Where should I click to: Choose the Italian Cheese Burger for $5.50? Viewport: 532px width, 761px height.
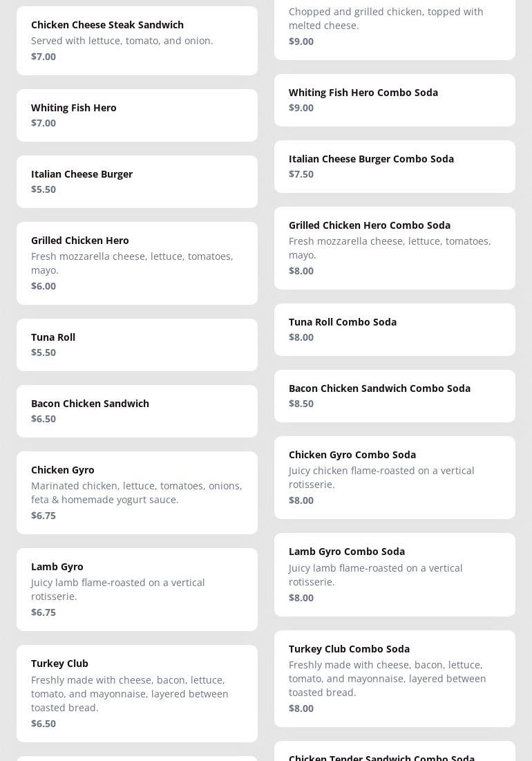pos(137,181)
